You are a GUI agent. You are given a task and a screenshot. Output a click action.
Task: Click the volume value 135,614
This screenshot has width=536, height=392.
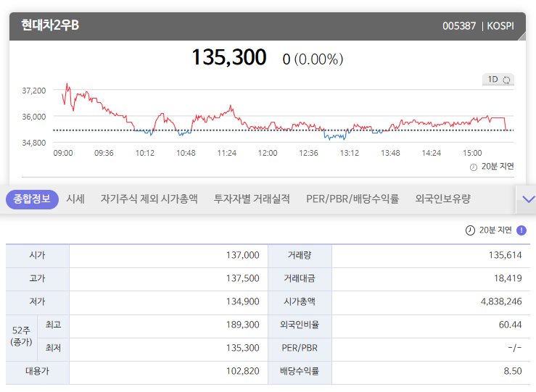(506, 255)
